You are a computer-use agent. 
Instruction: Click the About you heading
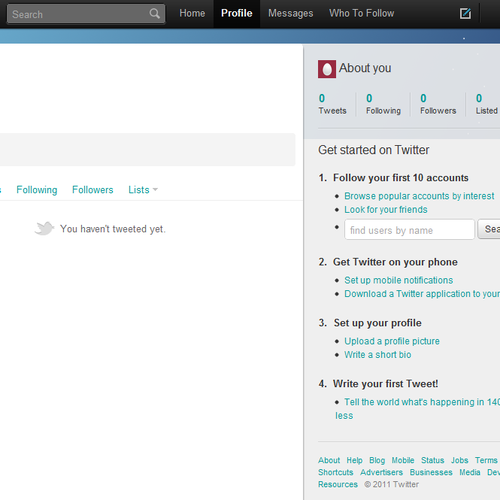pyautogui.click(x=365, y=68)
